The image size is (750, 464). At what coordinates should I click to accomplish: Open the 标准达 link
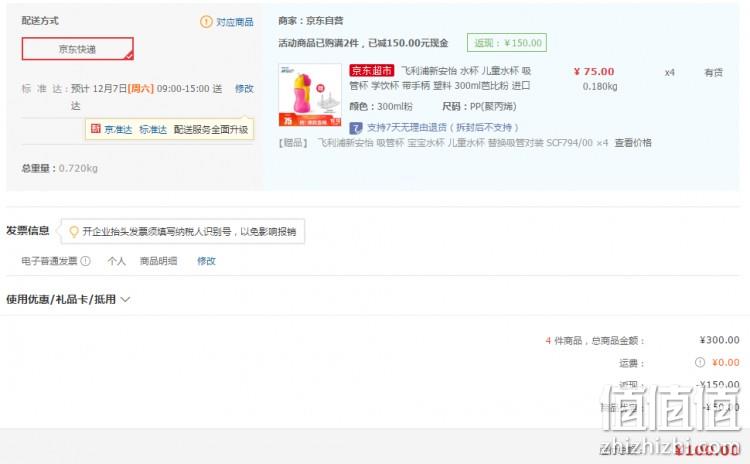coord(153,130)
